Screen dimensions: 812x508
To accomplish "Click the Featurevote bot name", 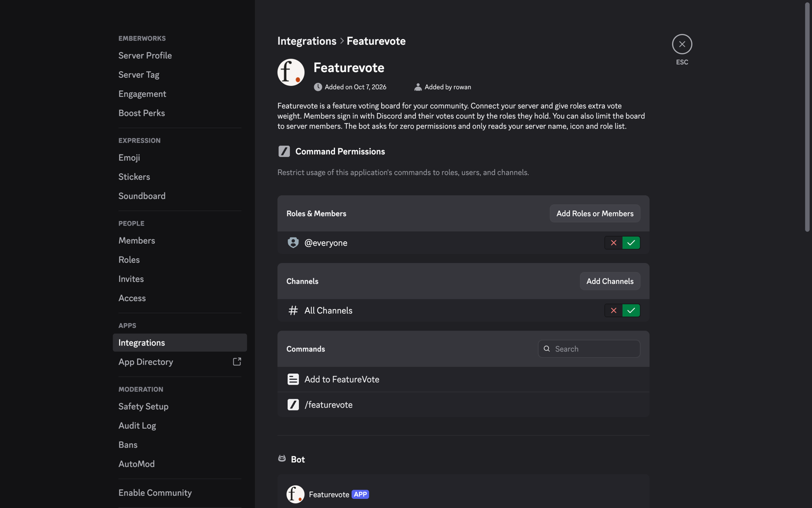I will tap(329, 494).
